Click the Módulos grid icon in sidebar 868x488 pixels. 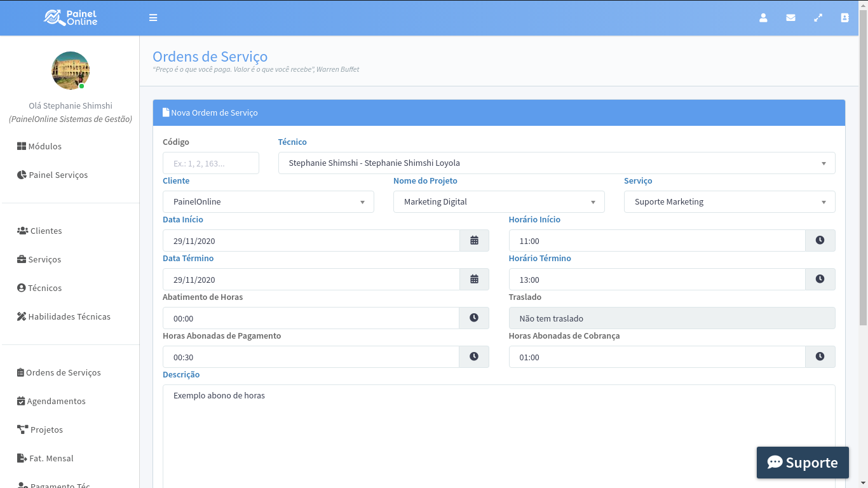pos(22,146)
